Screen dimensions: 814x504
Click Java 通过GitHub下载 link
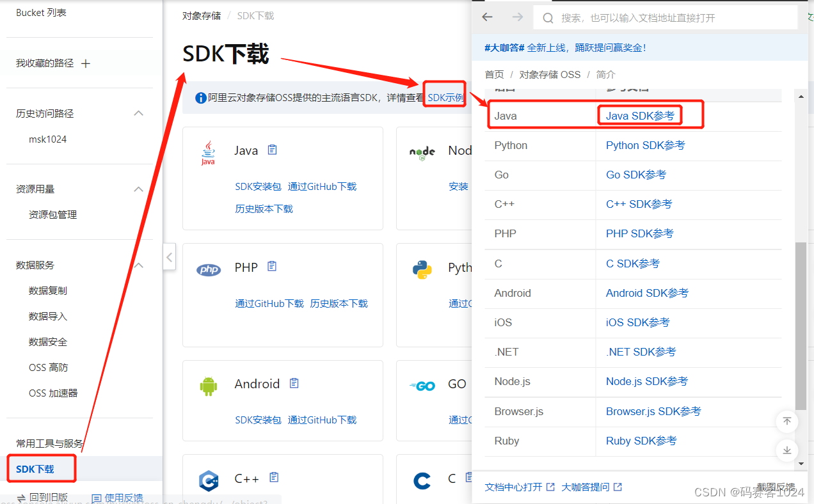tap(323, 186)
